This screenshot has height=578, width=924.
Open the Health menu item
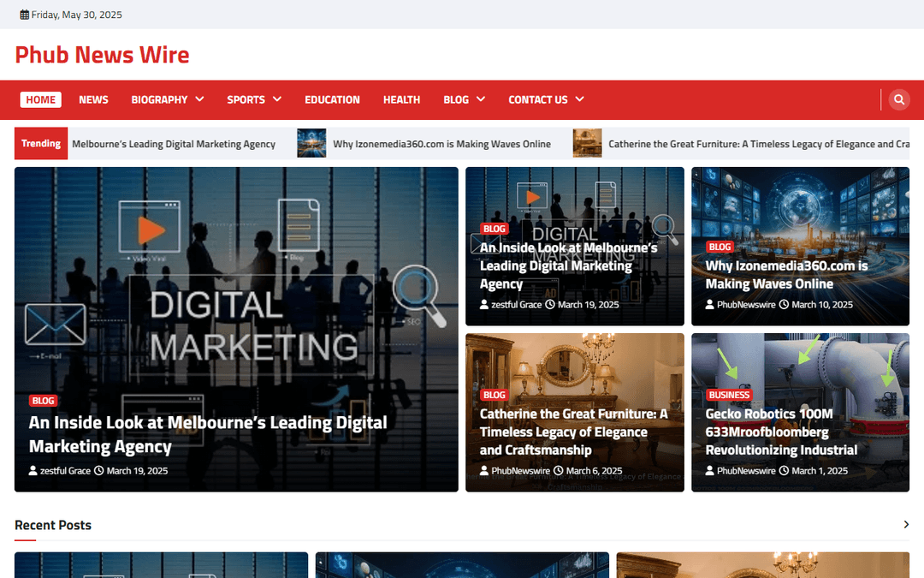click(x=401, y=99)
